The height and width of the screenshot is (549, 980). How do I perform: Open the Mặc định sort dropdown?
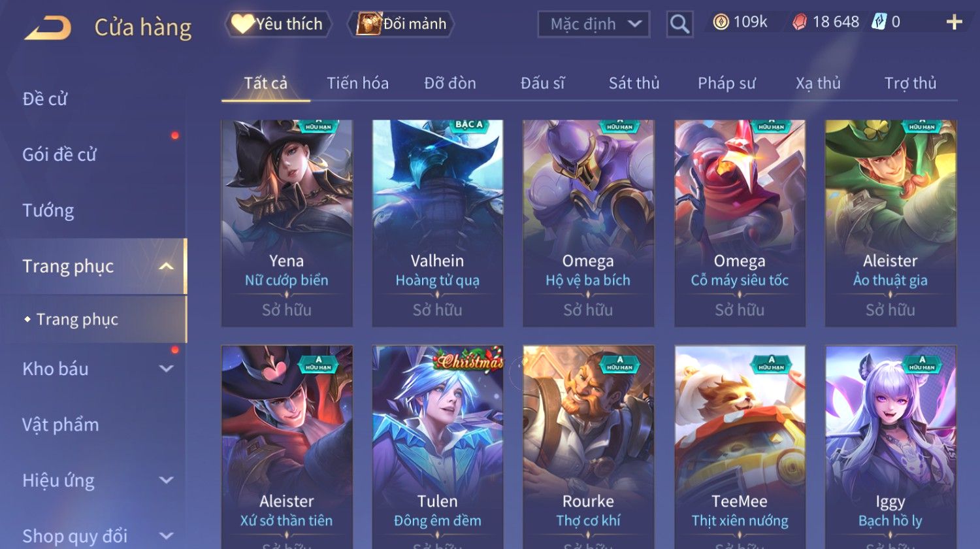pos(594,24)
